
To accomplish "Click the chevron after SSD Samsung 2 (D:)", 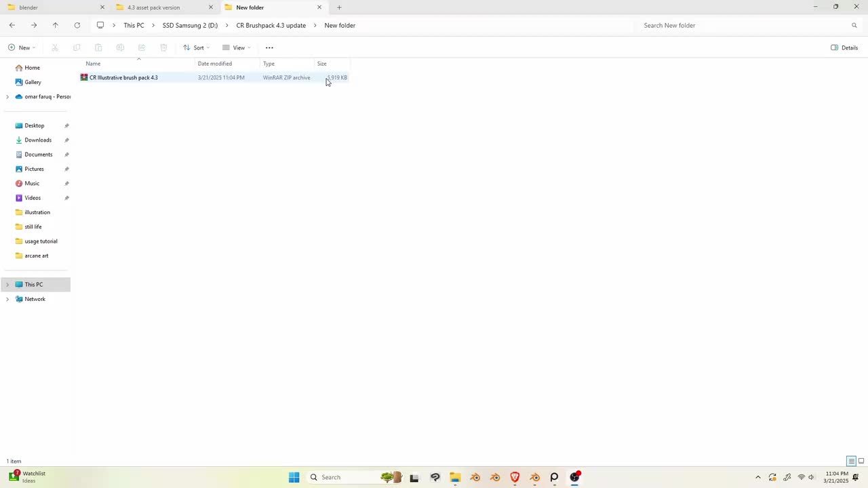I will tap(227, 25).
